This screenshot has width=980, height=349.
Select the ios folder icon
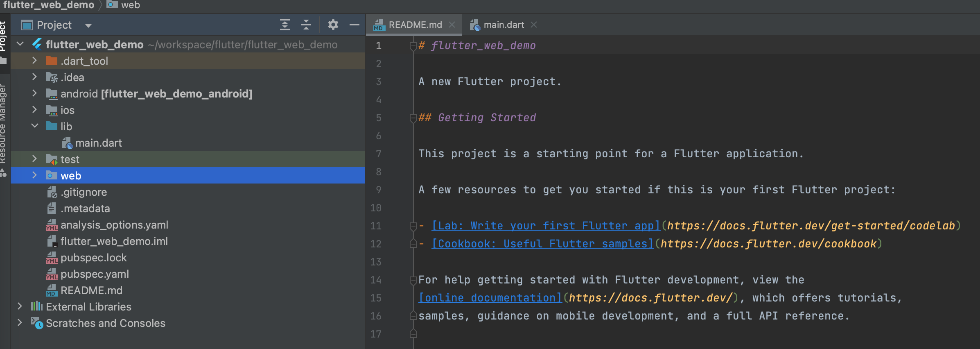coord(52,110)
